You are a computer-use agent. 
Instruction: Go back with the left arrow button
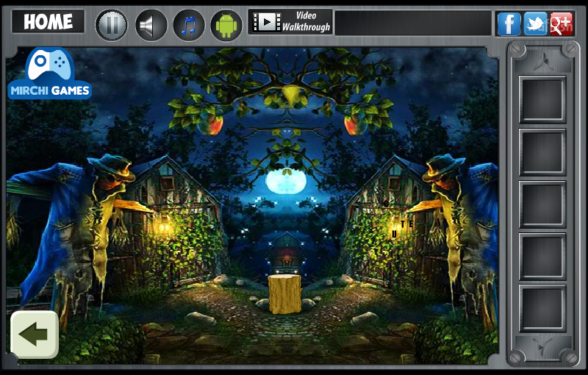[35, 335]
